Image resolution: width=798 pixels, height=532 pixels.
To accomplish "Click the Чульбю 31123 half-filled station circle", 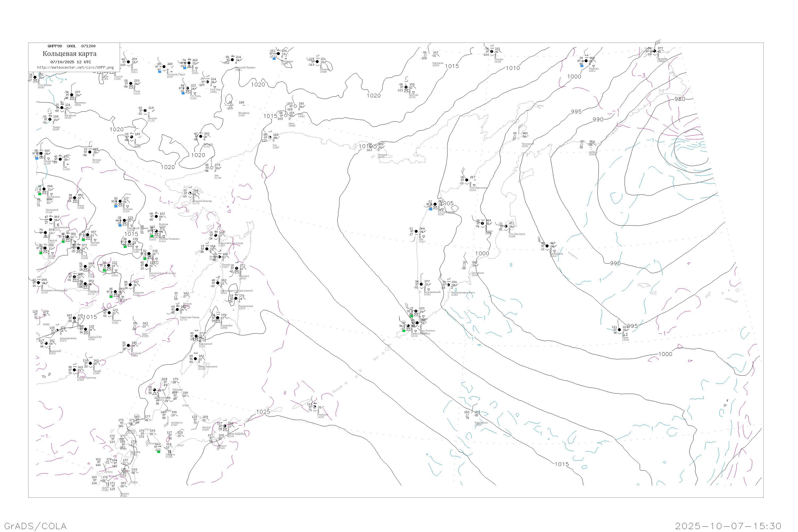I will [145, 111].
